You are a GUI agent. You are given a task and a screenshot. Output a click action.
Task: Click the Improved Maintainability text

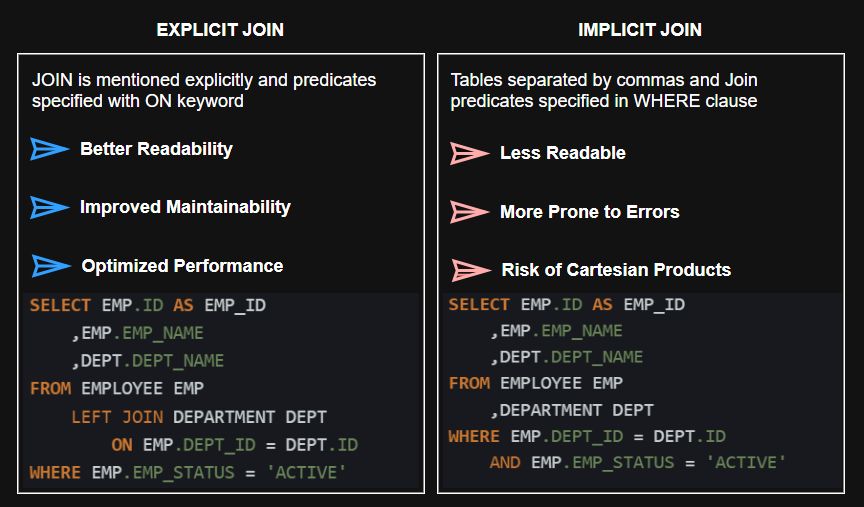pos(185,207)
